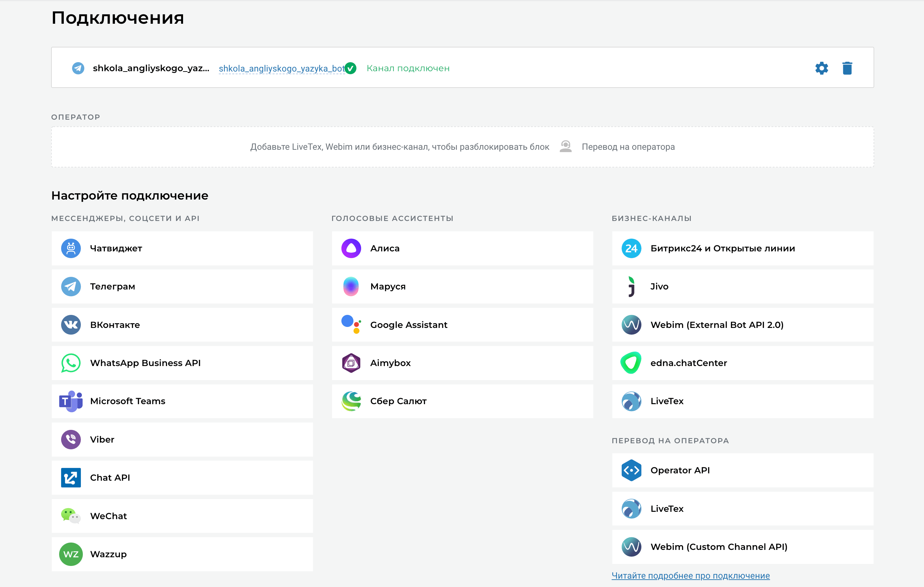Viewport: 924px width, 587px height.
Task: Click the WeChat bubbles icon
Action: coord(71,516)
